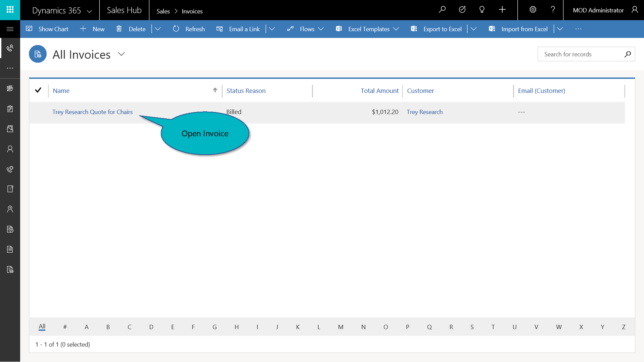Sort by the Name column header
This screenshot has height=362, width=644.
tap(61, 91)
